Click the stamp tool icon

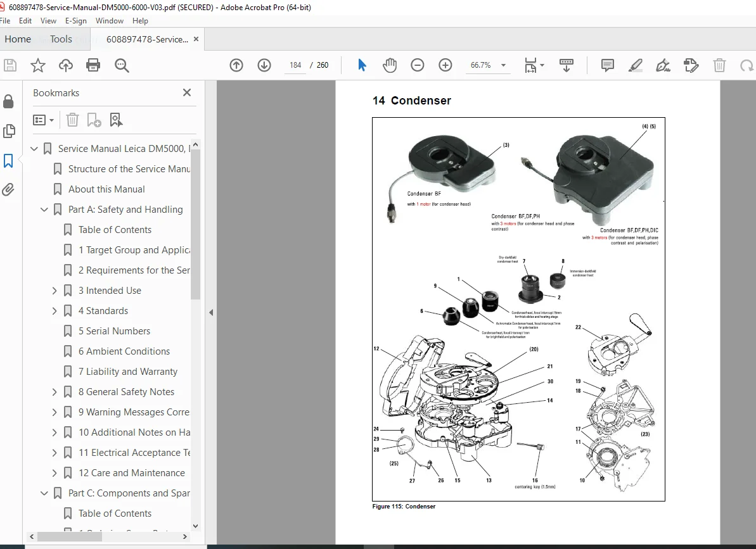click(x=691, y=65)
